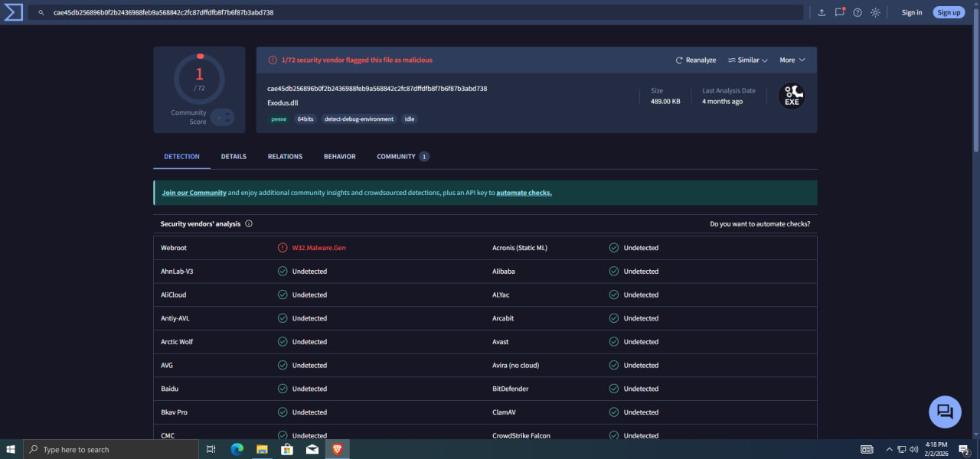980x459 pixels.
Task: Click the detection score circle showing 1/72
Action: coord(199,79)
